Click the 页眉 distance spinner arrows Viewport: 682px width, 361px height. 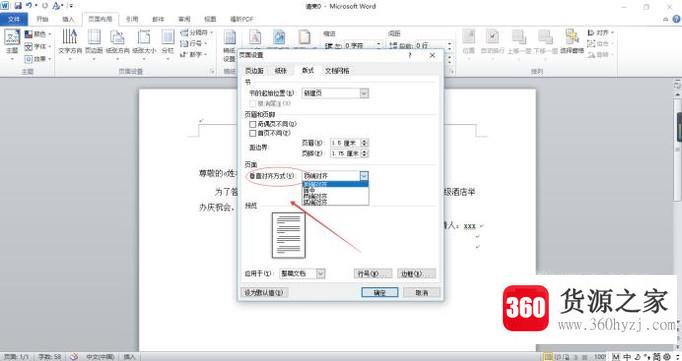(365, 143)
